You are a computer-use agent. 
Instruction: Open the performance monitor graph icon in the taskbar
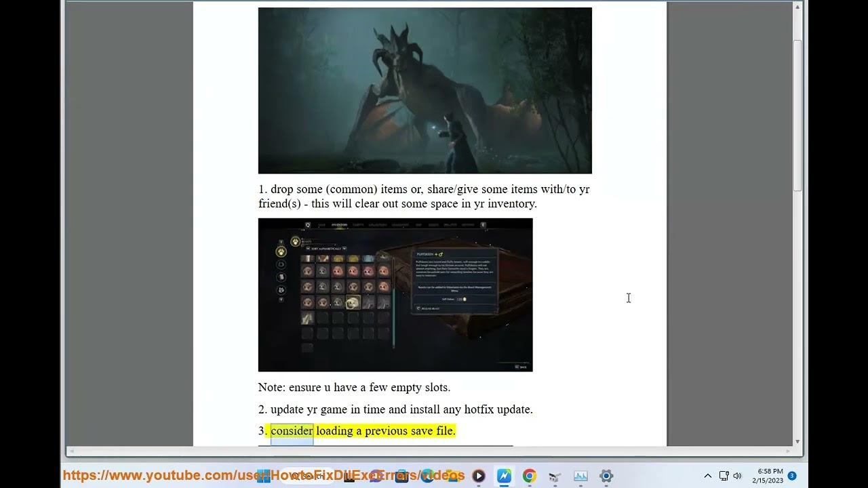tap(581, 476)
